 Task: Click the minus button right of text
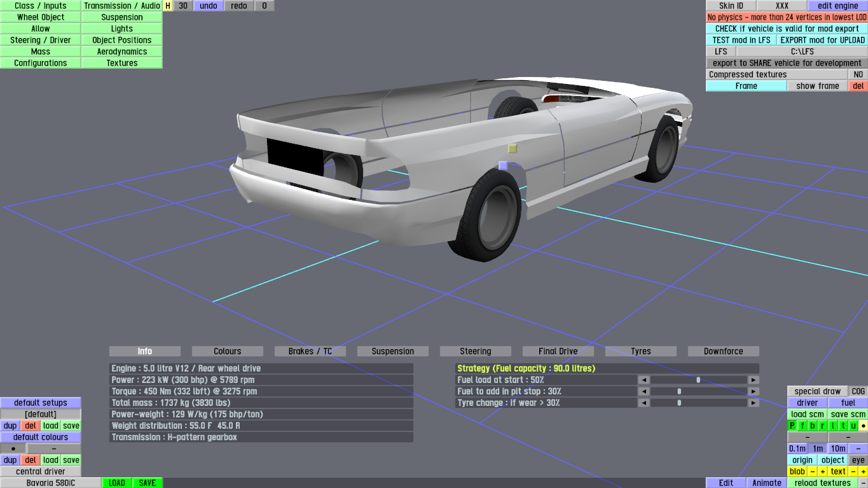click(x=853, y=471)
